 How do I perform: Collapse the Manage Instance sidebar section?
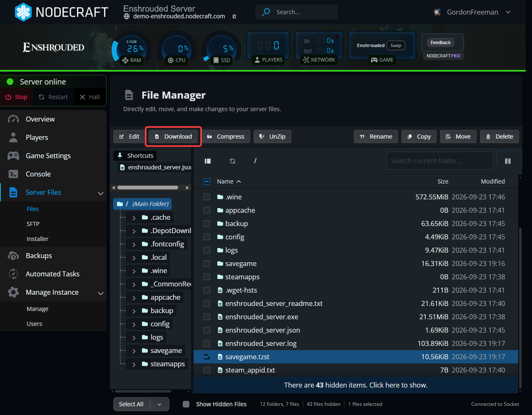(101, 293)
